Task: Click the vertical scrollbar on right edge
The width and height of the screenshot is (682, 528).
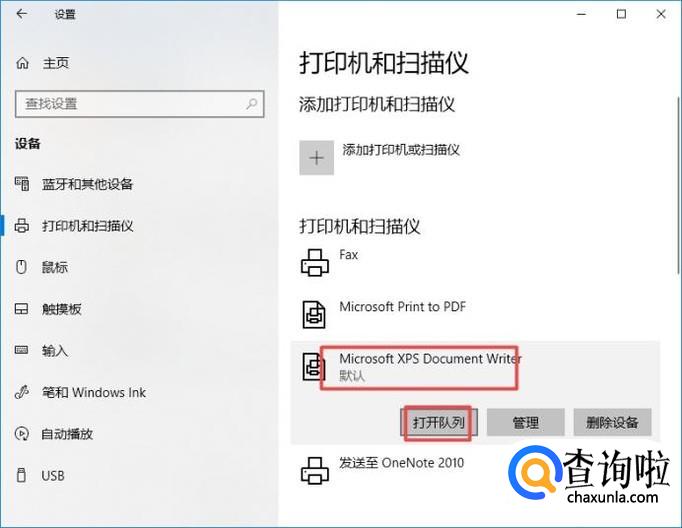Action: click(678, 185)
